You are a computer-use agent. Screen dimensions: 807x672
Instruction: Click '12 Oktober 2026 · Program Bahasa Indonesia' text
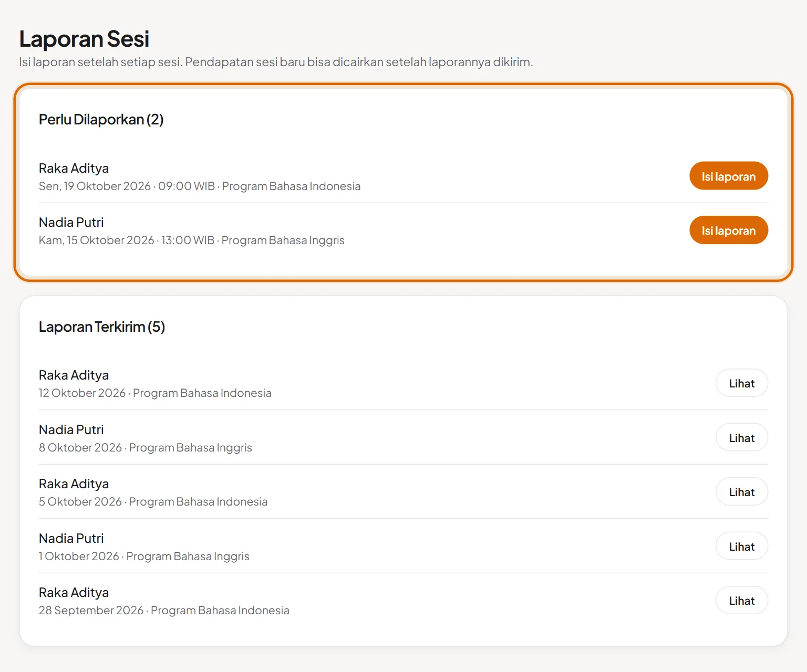click(155, 393)
